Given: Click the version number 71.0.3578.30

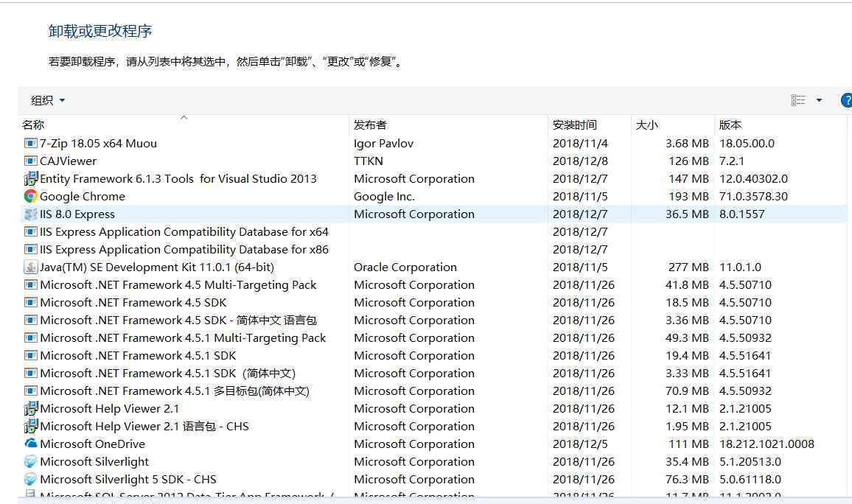Looking at the screenshot, I should (754, 196).
